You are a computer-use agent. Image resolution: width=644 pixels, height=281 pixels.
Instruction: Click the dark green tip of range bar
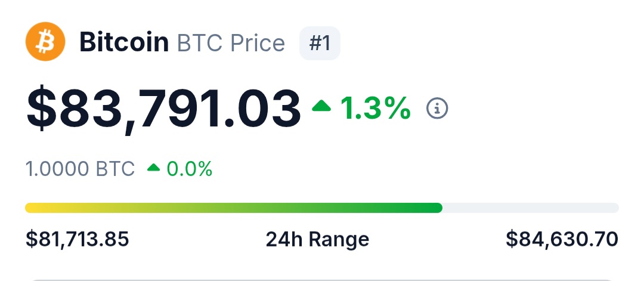435,208
